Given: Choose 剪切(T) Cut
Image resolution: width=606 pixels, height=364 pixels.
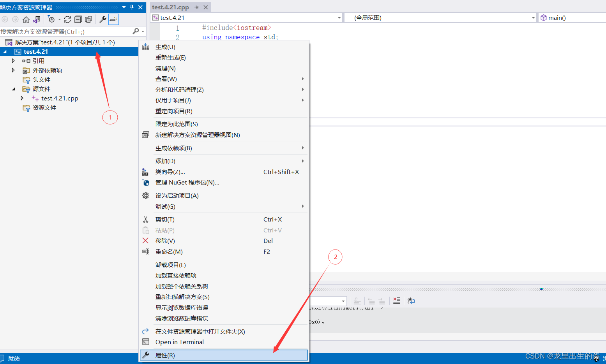Looking at the screenshot, I should click(224, 219).
